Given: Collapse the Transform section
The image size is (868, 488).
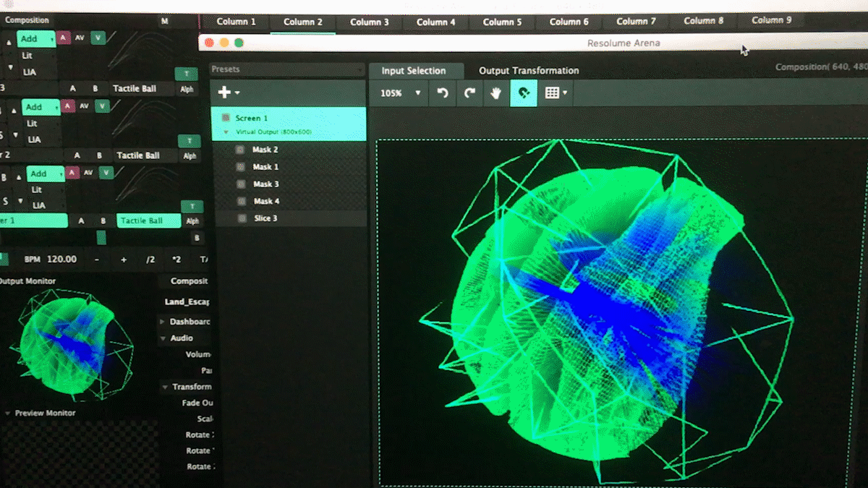Looking at the screenshot, I should coord(165,387).
